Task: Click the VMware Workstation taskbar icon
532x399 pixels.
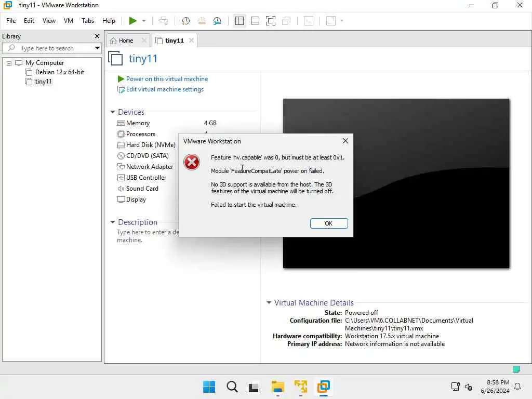Action: (x=323, y=387)
